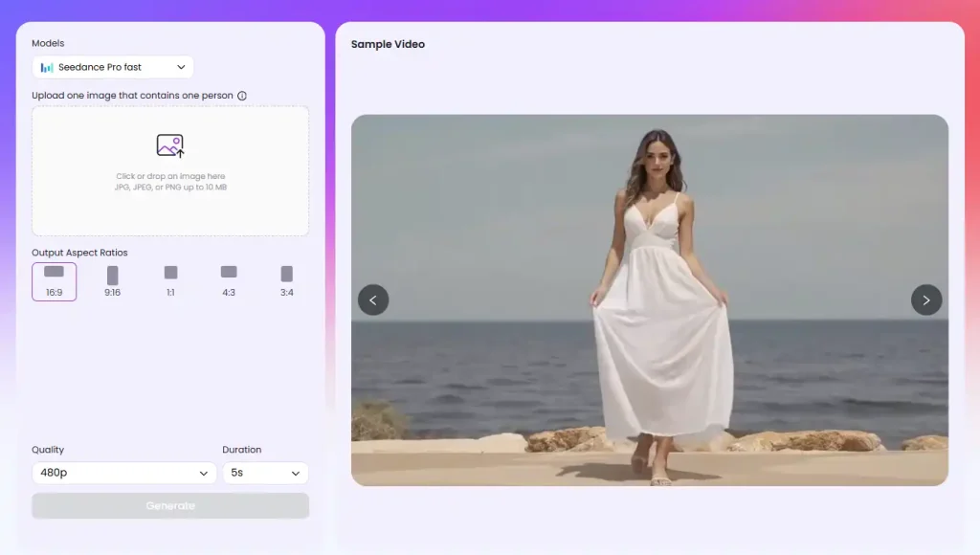The height and width of the screenshot is (555, 980).
Task: Click the image upload icon
Action: (x=170, y=145)
